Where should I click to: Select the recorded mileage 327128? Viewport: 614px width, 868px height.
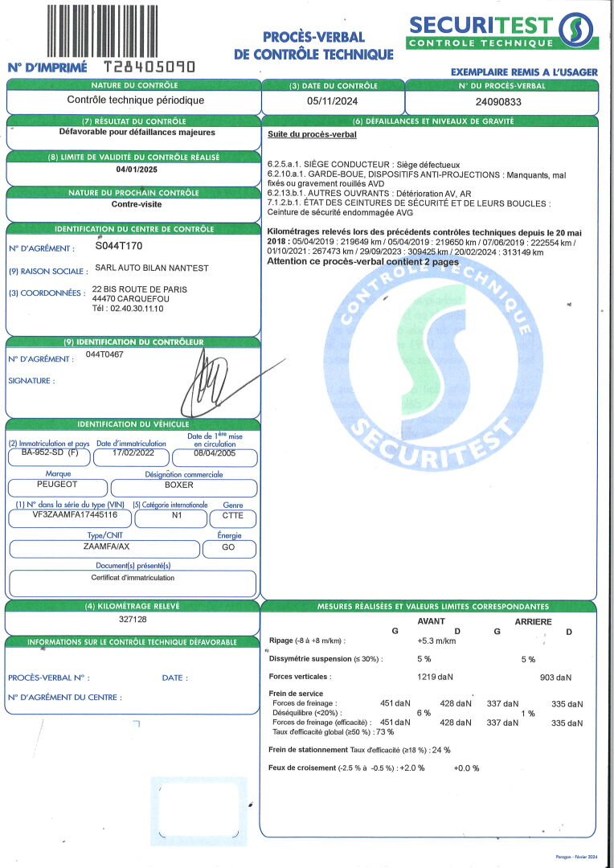[x=133, y=620]
